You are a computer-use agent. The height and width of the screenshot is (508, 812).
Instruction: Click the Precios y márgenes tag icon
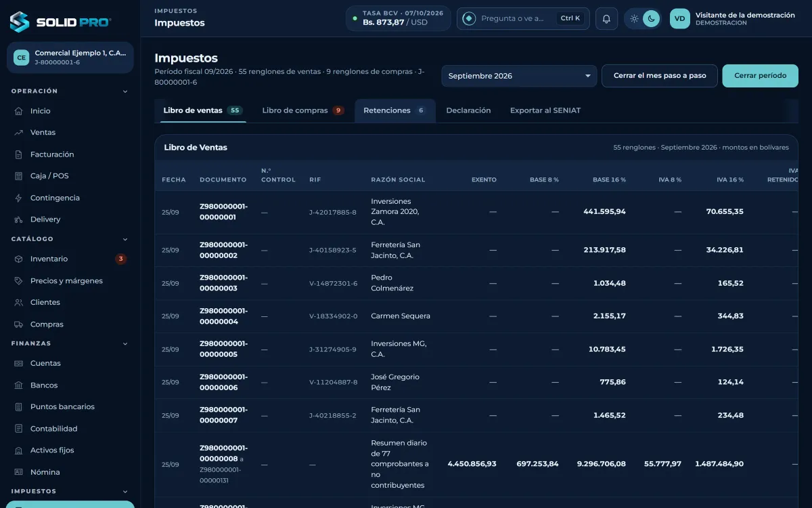coord(19,281)
